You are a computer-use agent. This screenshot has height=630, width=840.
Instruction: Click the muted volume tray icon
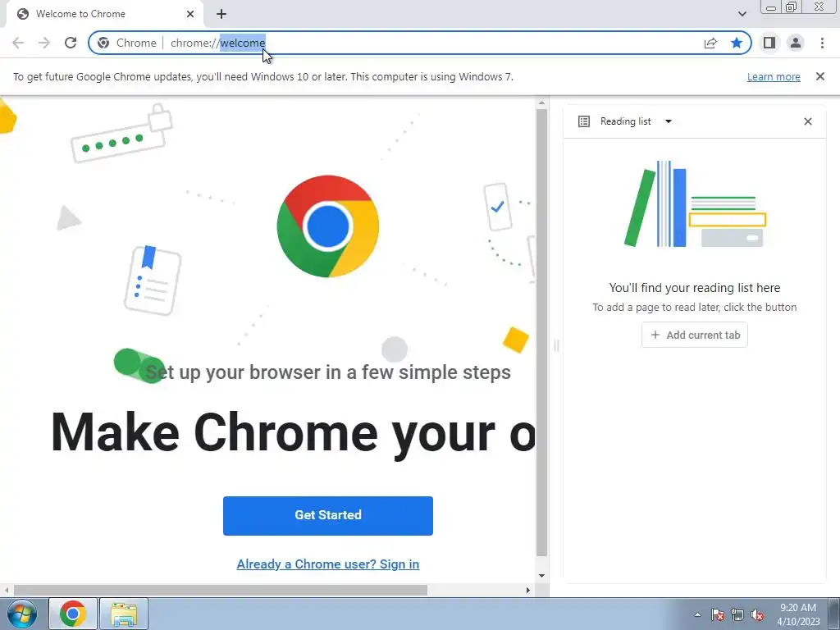[x=757, y=615]
